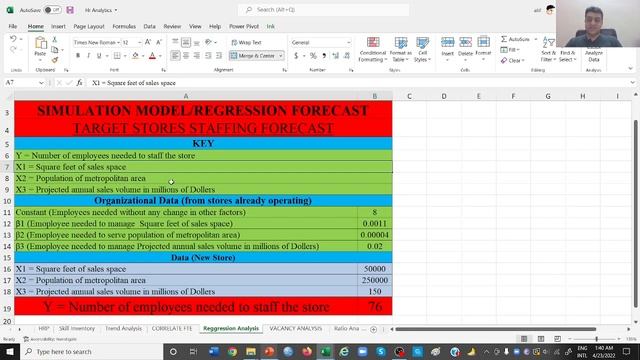Add a new sheet with plus icon
This screenshot has height=360, width=640.
point(373,329)
